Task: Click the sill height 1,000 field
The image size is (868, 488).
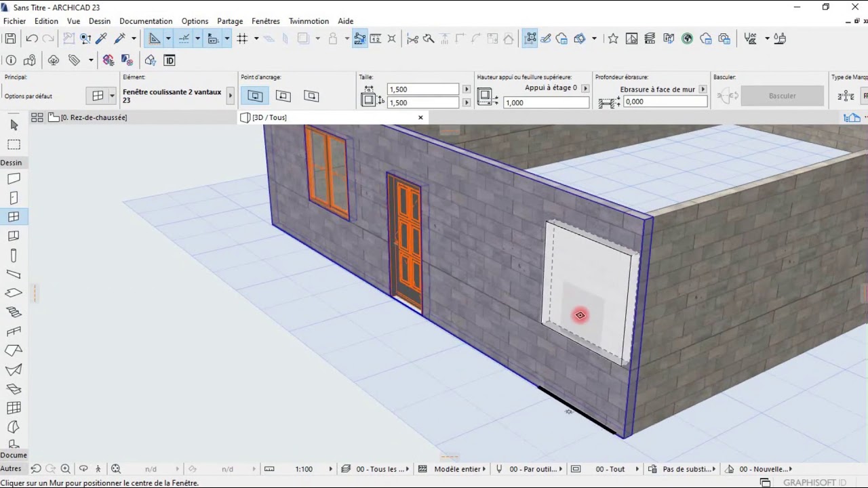Action: click(x=547, y=102)
